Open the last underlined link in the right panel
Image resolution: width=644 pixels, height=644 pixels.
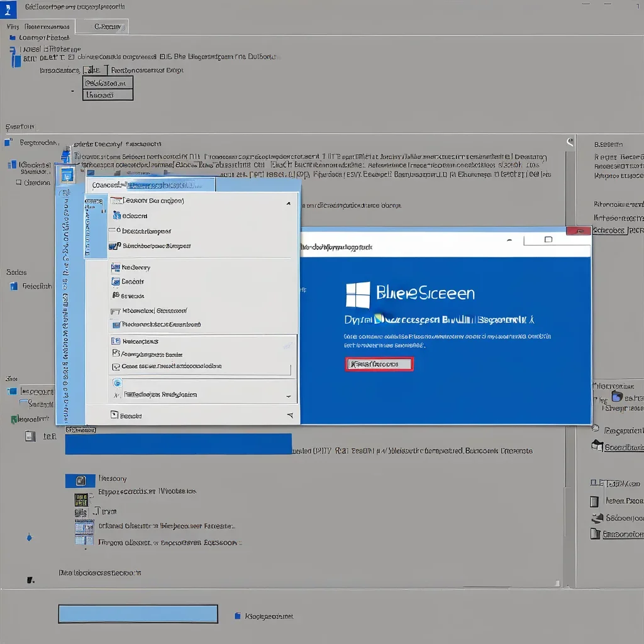click(x=623, y=535)
